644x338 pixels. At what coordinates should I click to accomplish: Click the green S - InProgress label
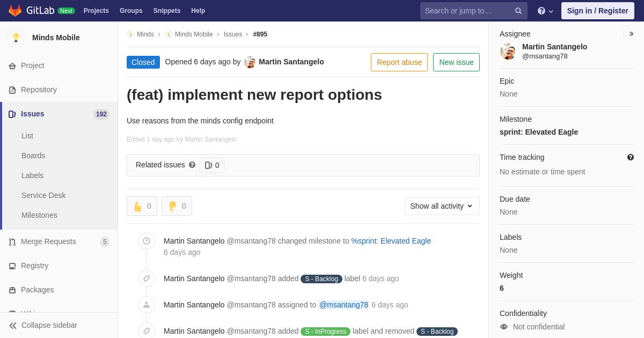(x=325, y=332)
